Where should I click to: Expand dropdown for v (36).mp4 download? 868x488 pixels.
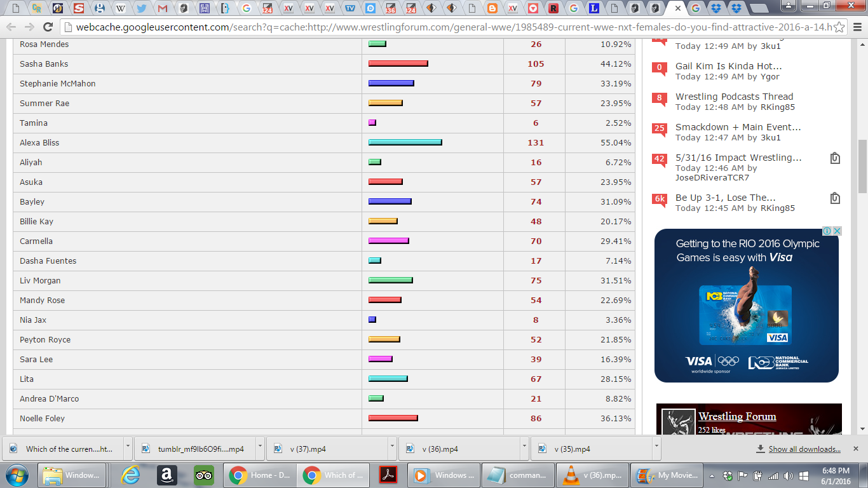tap(524, 448)
